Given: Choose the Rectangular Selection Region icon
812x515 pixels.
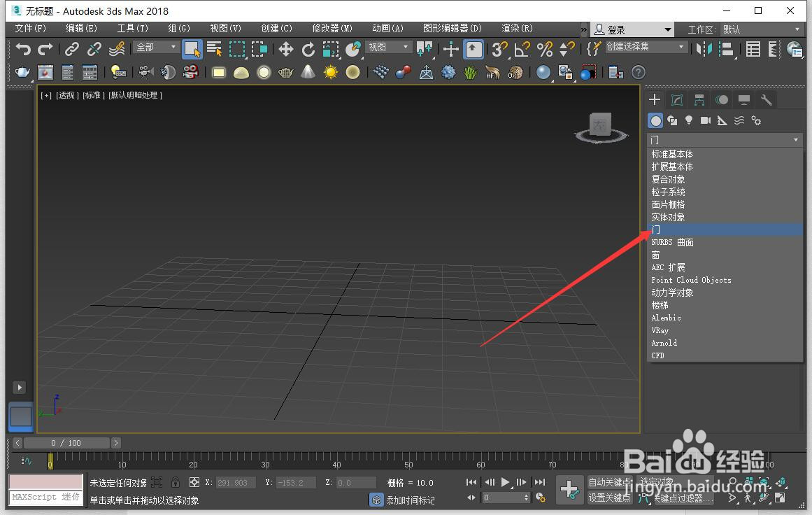Looking at the screenshot, I should [x=236, y=49].
